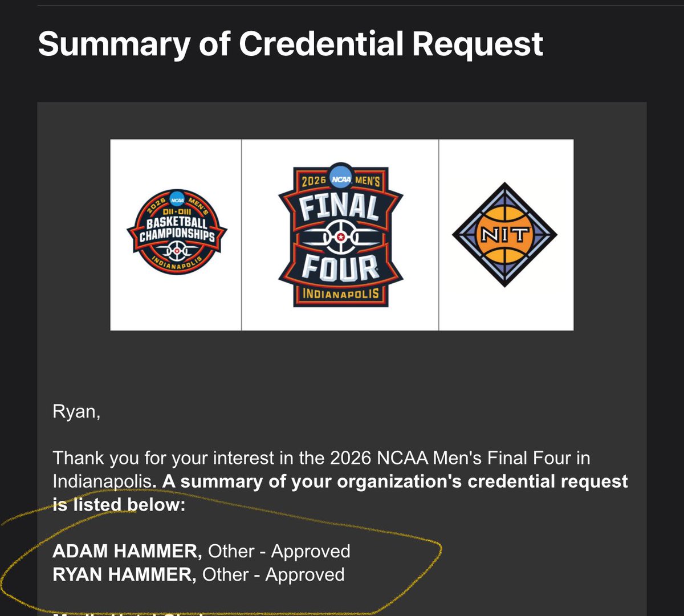Click the "is listed below:" text
This screenshot has width=684, height=616.
[x=119, y=504]
